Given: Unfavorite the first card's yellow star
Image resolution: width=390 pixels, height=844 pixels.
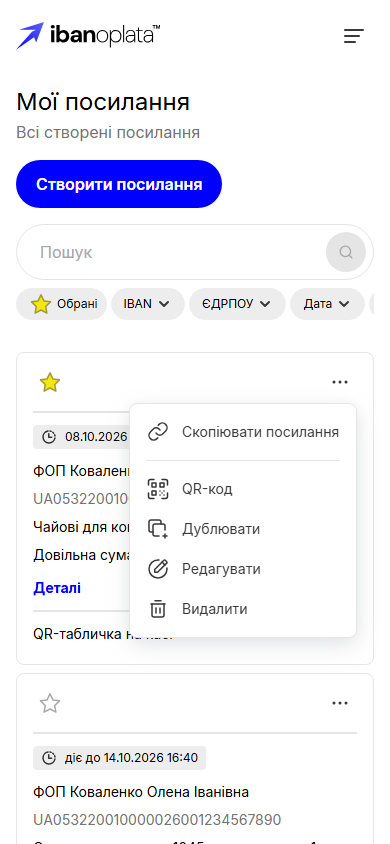Looking at the screenshot, I should click(x=50, y=383).
